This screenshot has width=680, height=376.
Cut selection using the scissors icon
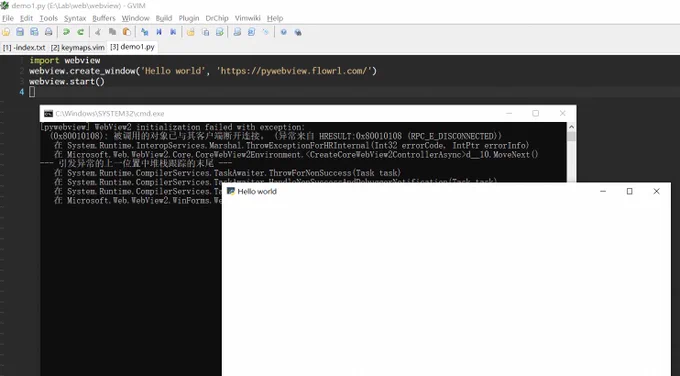98,32
